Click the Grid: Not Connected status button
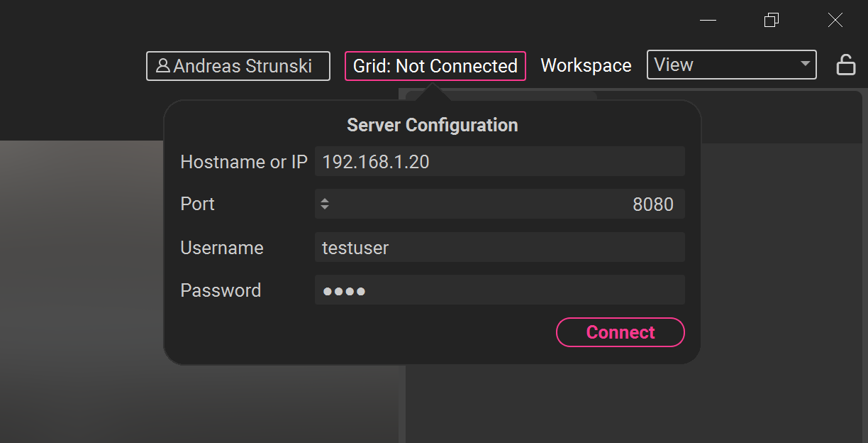This screenshot has width=868, height=443. click(435, 66)
